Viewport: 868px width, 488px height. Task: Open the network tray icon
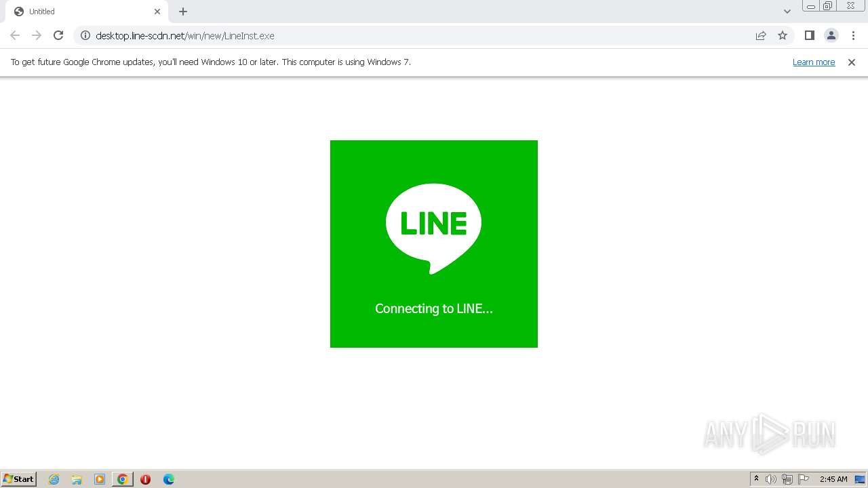coord(787,479)
